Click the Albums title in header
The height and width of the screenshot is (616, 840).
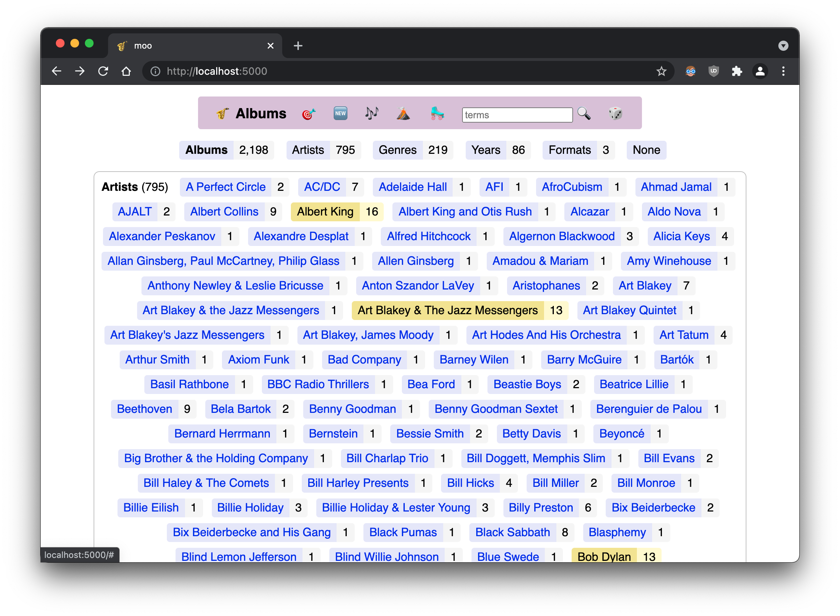tap(261, 113)
